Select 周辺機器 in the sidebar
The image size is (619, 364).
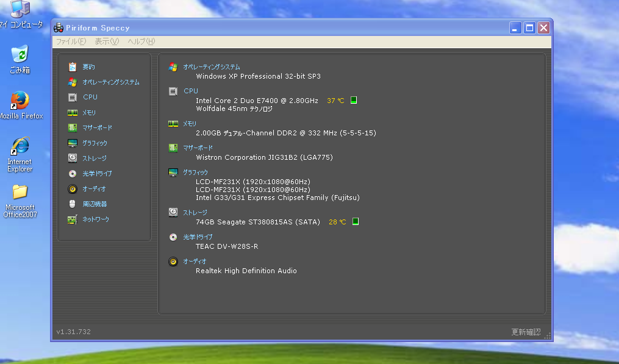pos(95,204)
